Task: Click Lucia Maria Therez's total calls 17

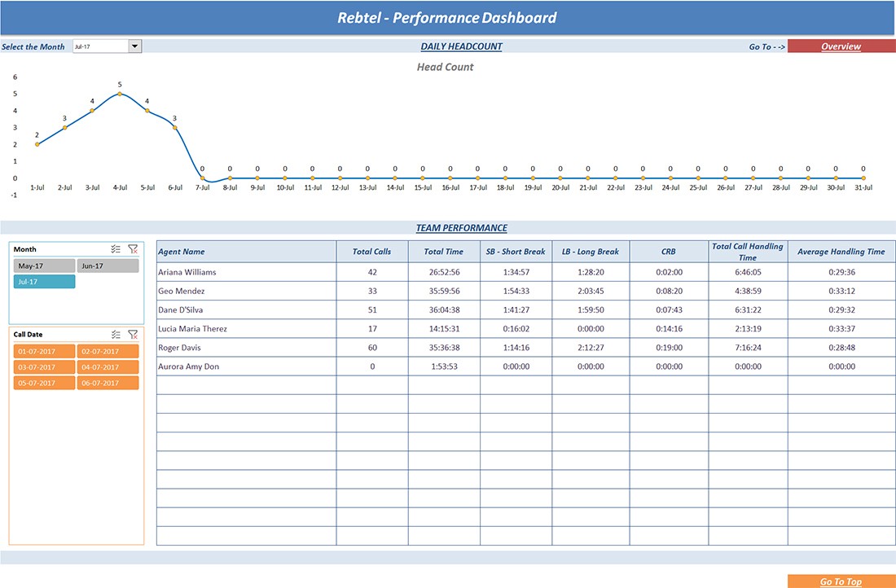Action: click(372, 328)
